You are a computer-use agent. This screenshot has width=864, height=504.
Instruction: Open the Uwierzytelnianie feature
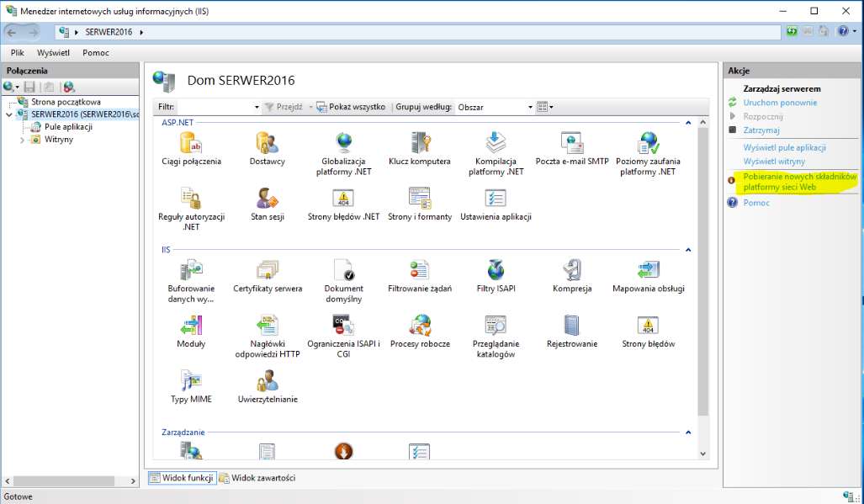(268, 382)
